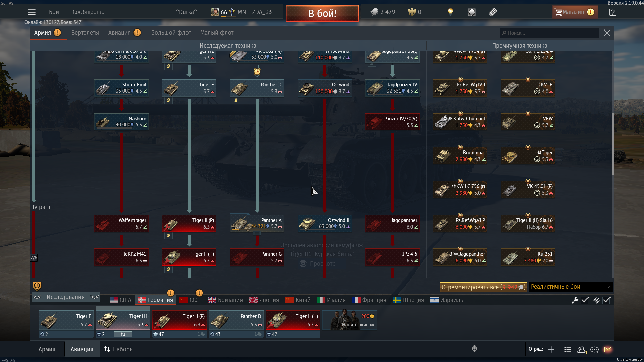Select the Nashorn tank destroyer node

pyautogui.click(x=121, y=122)
